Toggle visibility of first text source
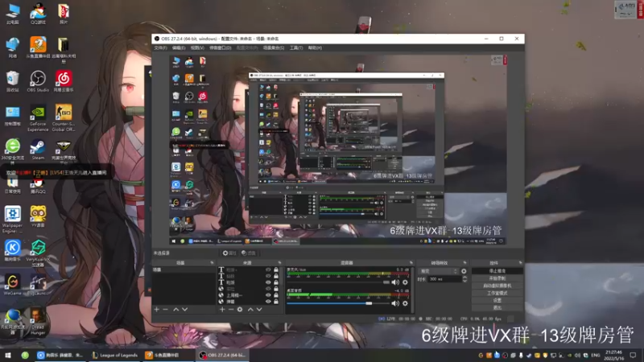 pos(268,269)
